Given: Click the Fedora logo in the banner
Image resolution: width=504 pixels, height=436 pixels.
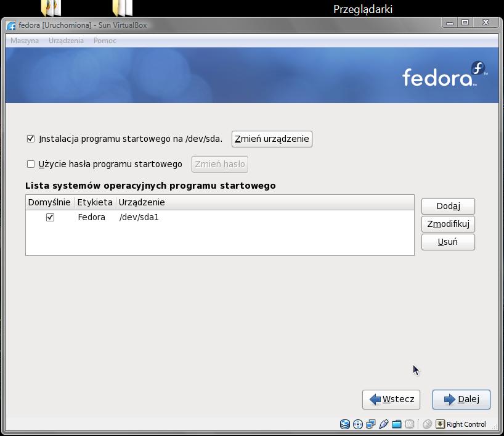Looking at the screenshot, I should click(444, 75).
